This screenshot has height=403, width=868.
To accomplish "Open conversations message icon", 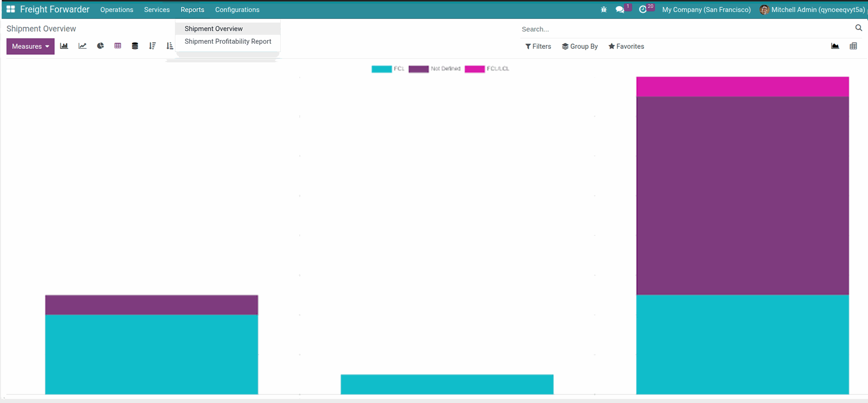I will (620, 9).
